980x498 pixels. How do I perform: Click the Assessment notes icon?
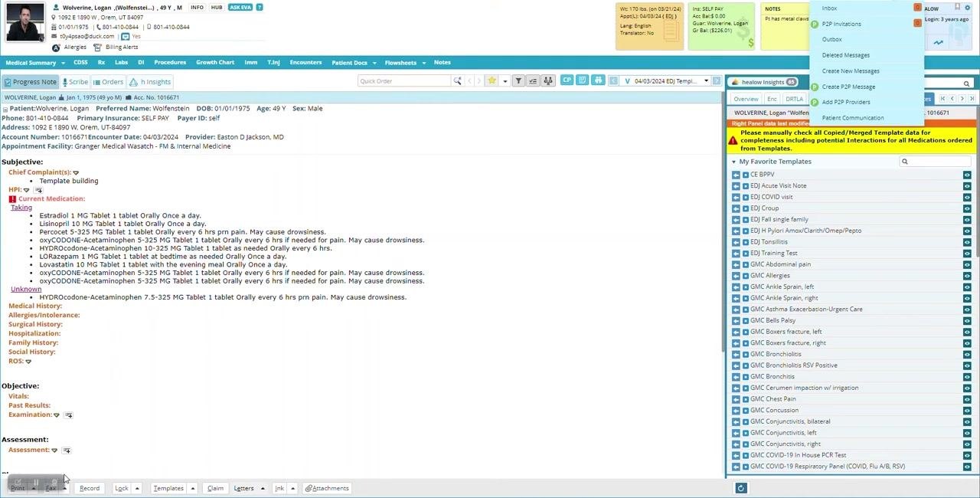(66, 450)
